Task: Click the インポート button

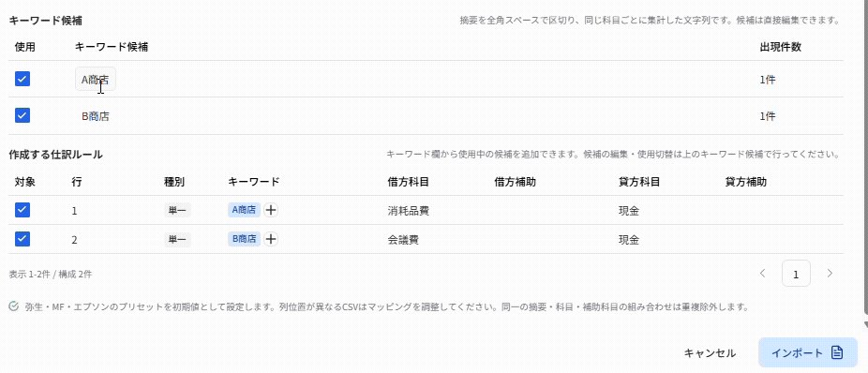Action: pos(808,353)
